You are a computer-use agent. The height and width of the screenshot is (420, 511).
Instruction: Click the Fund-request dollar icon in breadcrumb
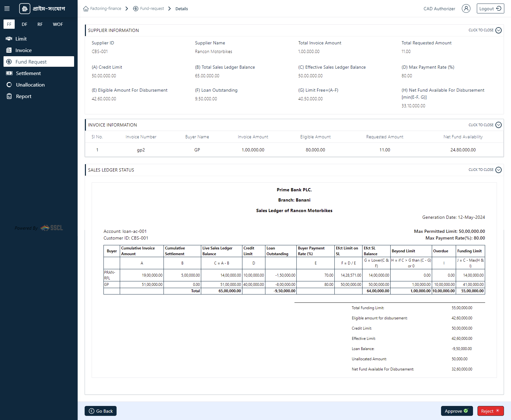(136, 9)
